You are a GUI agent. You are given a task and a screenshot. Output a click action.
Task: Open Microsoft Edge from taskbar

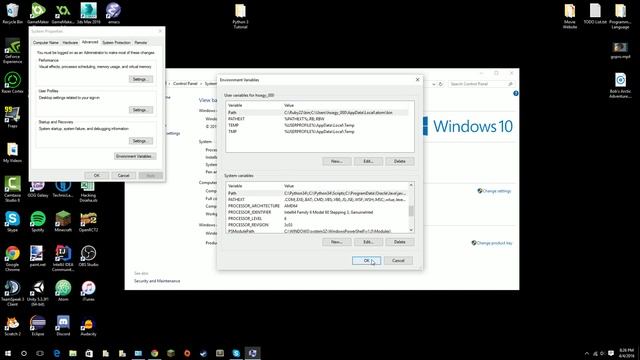point(57,353)
